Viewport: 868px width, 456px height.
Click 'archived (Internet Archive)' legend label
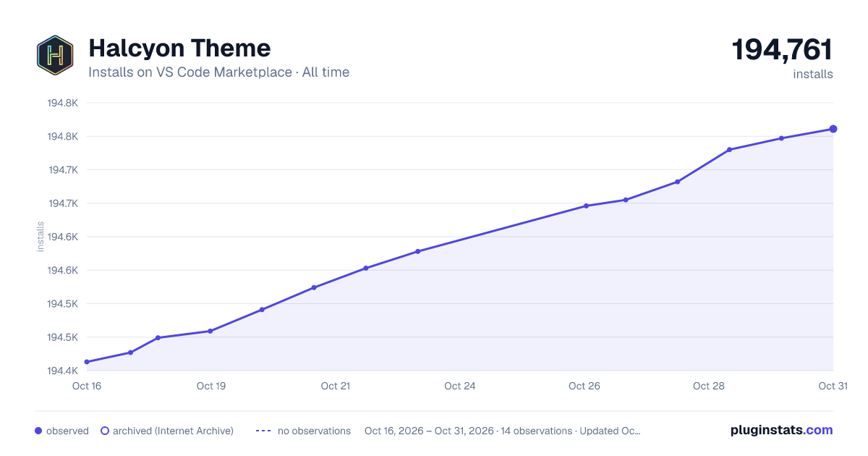173,431
